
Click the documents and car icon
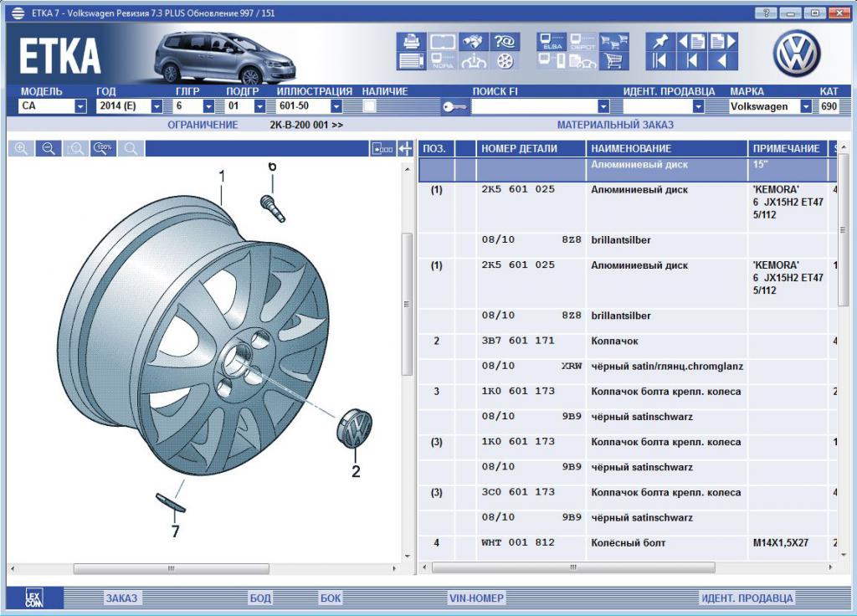coord(582,60)
